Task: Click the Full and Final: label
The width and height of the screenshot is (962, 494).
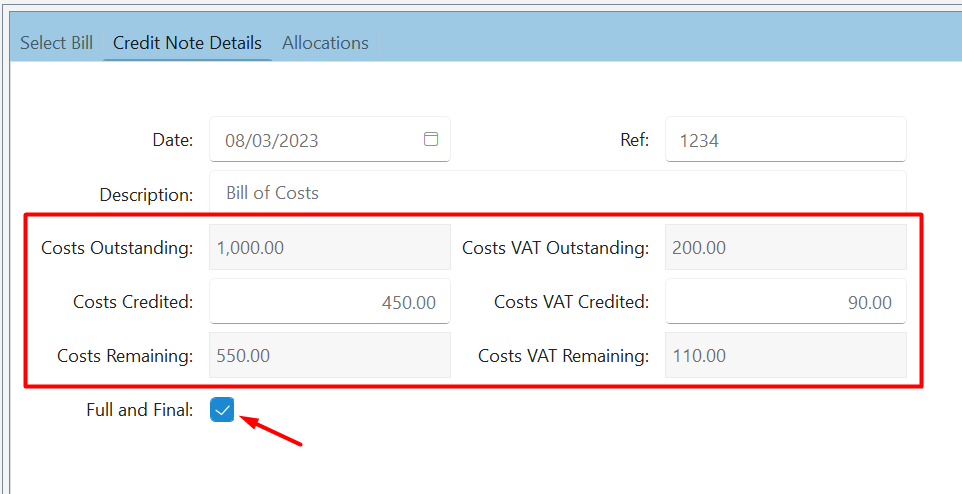Action: point(140,410)
